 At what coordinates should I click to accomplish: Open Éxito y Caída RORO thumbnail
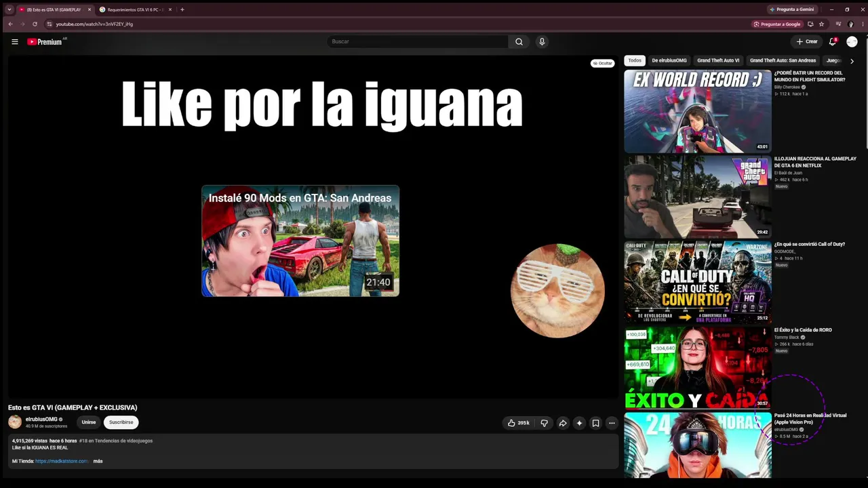point(698,368)
